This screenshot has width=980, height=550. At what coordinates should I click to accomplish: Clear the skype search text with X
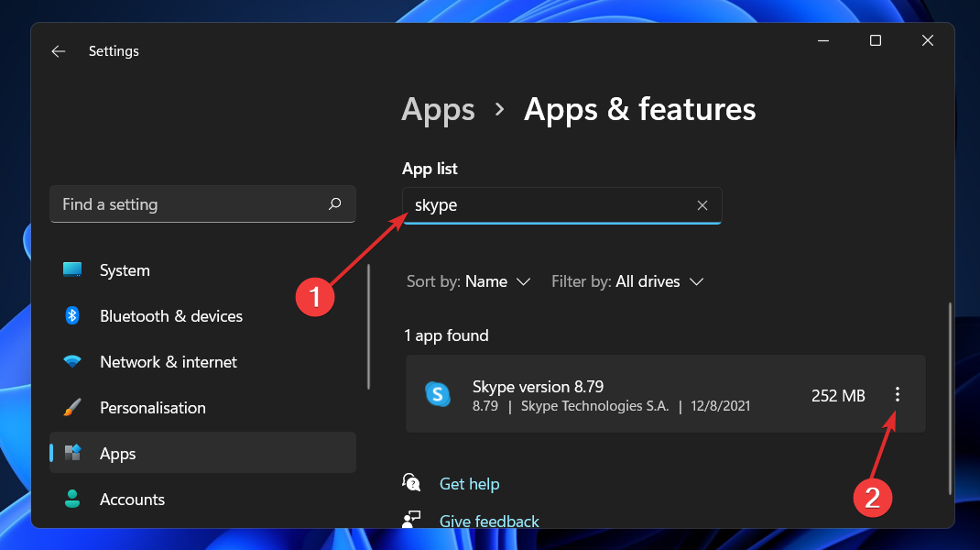702,205
